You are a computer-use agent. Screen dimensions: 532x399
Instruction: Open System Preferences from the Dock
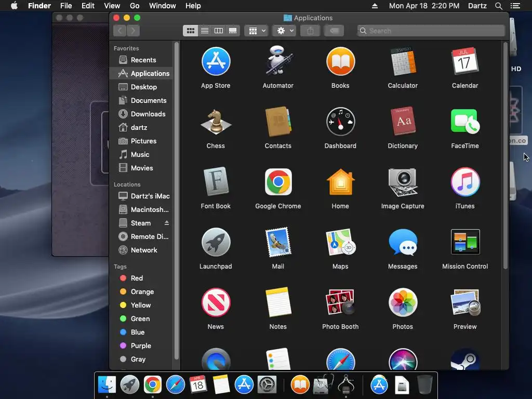coord(267,385)
